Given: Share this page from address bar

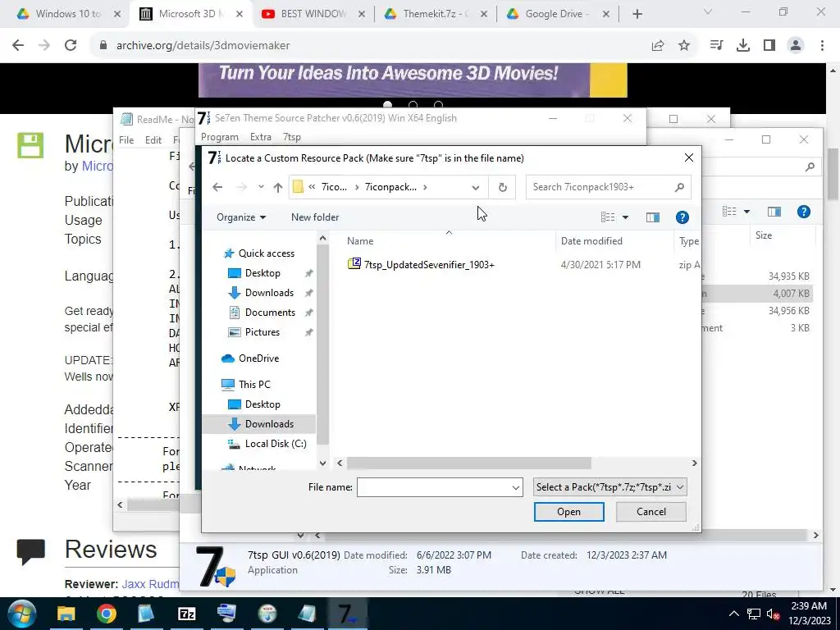Looking at the screenshot, I should [x=658, y=46].
